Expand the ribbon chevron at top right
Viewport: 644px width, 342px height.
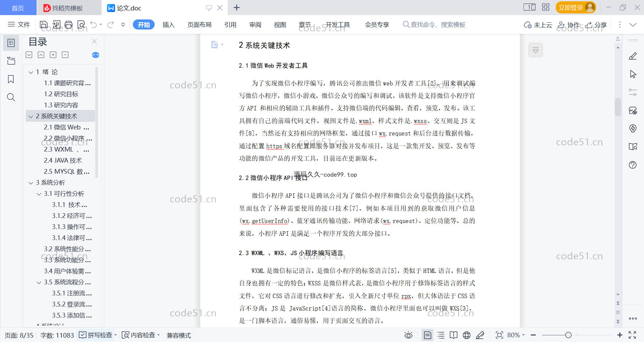pyautogui.click(x=633, y=24)
